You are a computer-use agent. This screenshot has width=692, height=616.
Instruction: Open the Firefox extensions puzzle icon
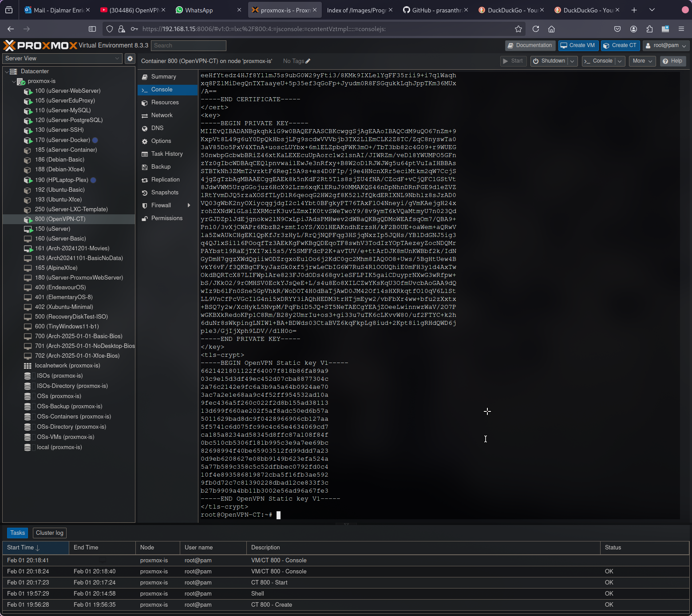click(649, 29)
